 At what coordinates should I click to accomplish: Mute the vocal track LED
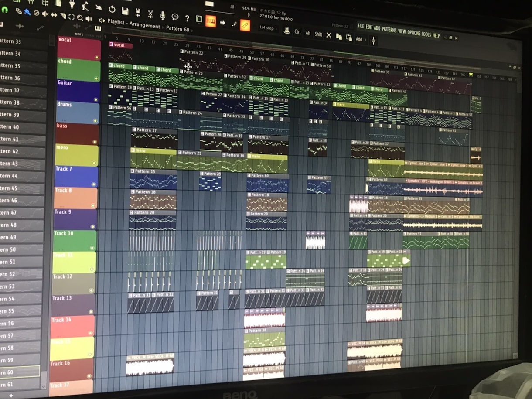(x=97, y=57)
